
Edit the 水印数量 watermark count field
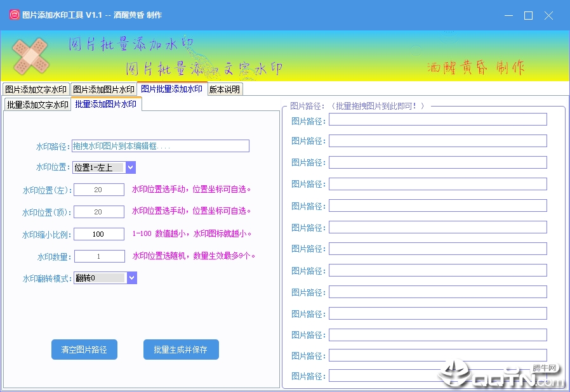[98, 256]
